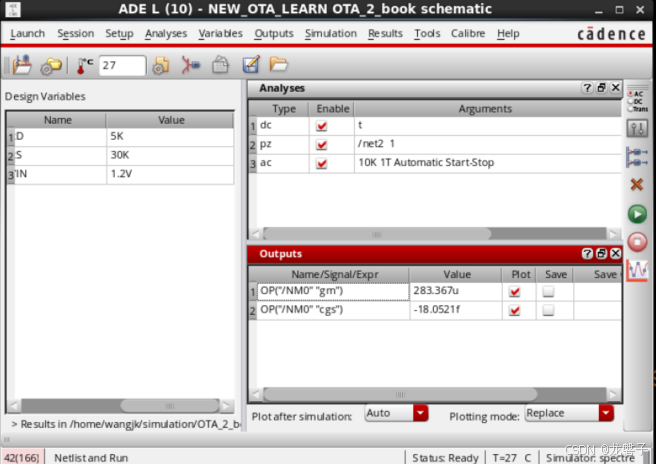Open the Calibre menu

(x=468, y=33)
